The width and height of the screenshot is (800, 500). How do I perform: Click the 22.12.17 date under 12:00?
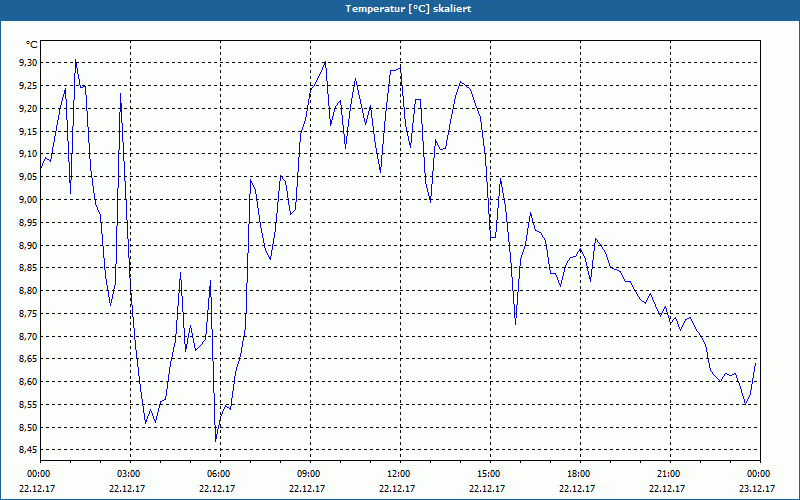click(397, 488)
